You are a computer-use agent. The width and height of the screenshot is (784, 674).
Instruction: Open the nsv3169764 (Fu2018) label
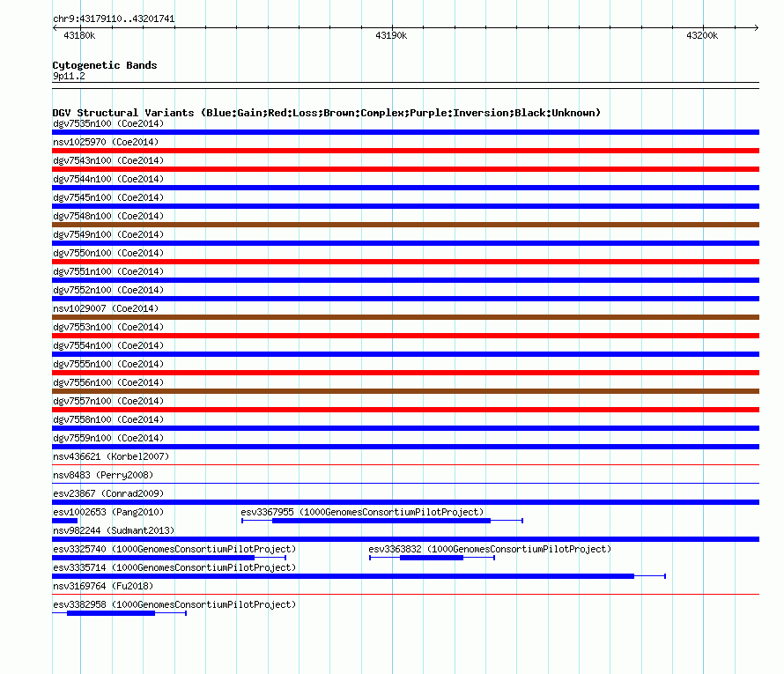(103, 586)
